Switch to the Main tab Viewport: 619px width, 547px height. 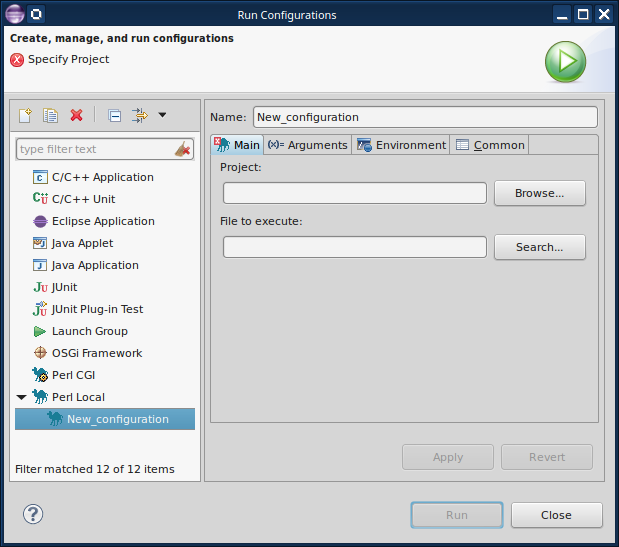tap(237, 145)
